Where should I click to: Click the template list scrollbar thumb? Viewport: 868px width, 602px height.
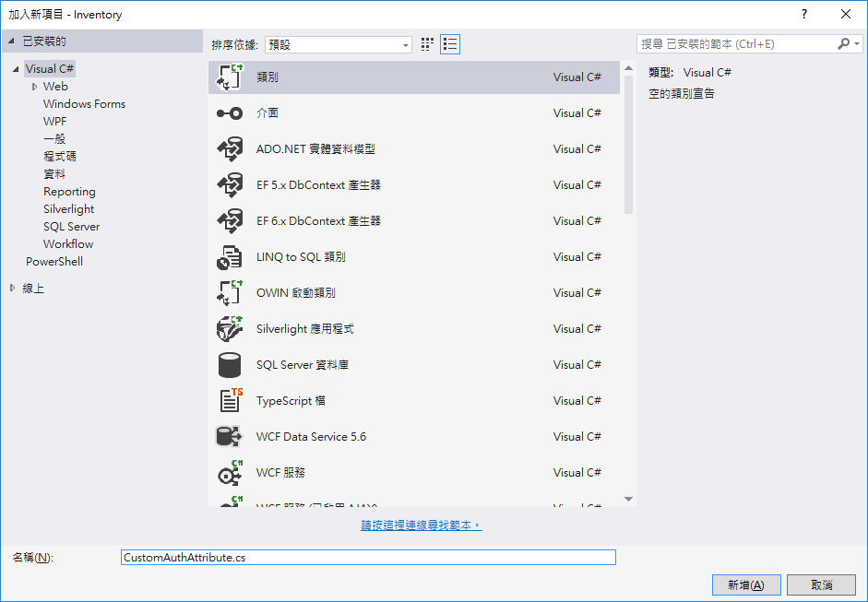[628, 145]
